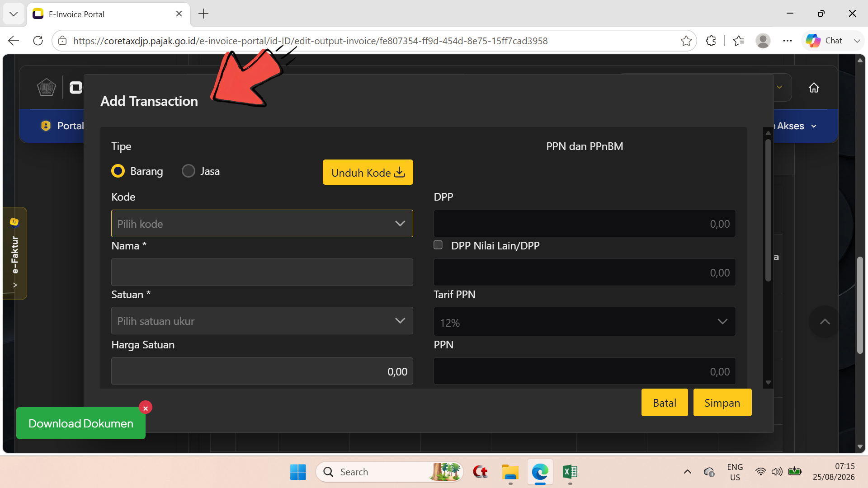The width and height of the screenshot is (868, 488).
Task: Expand the e-Faktur side panel tab
Action: click(x=15, y=253)
